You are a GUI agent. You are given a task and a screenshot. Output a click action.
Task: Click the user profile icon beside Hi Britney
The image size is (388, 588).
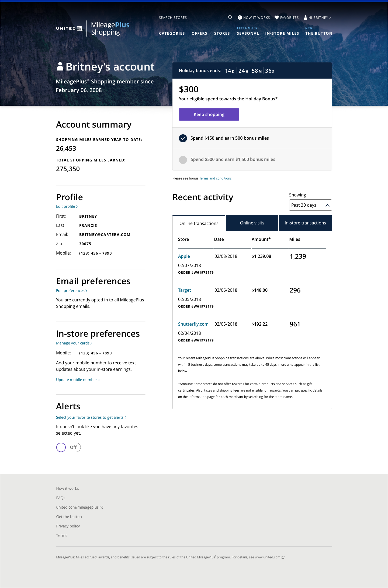click(306, 17)
